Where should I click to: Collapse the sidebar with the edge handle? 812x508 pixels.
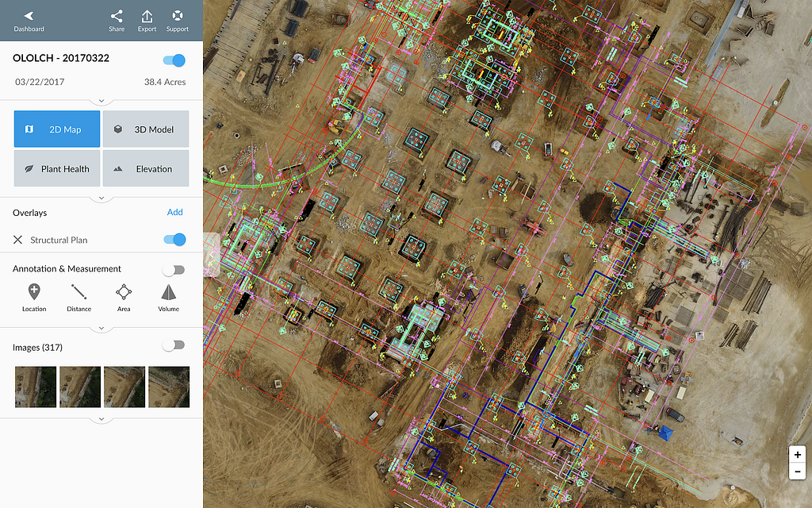click(211, 255)
